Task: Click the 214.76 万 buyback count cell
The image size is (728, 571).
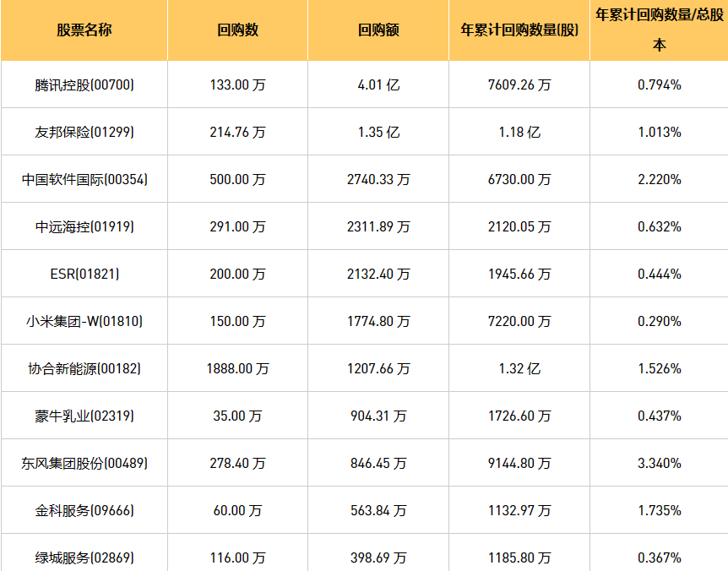Action: (x=237, y=133)
